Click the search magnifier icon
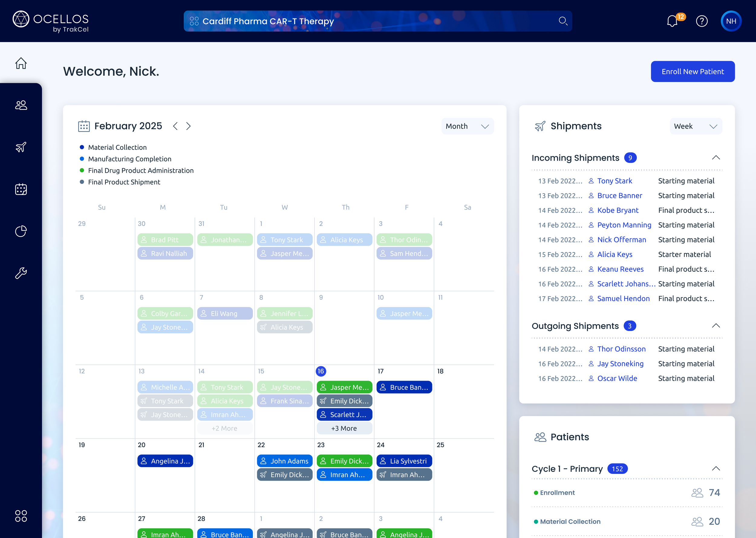756x538 pixels. [563, 21]
